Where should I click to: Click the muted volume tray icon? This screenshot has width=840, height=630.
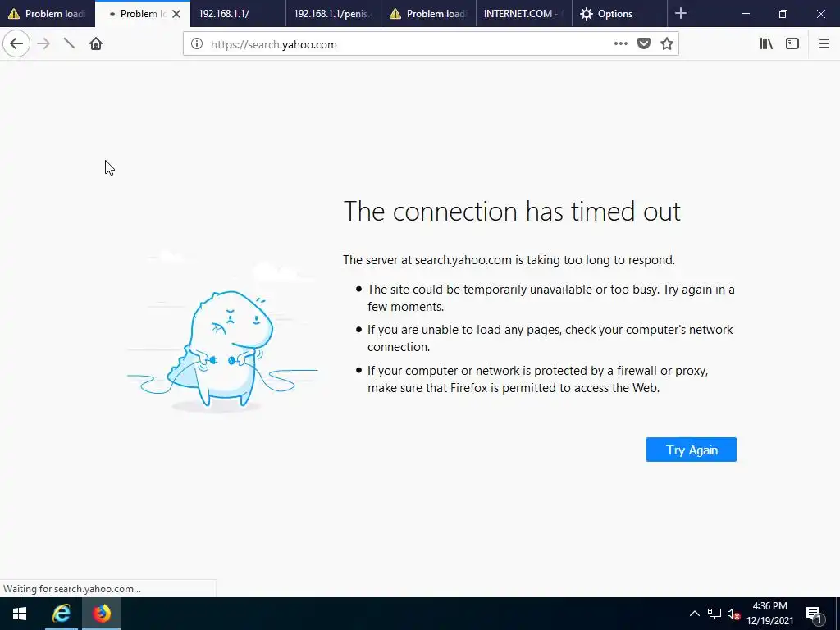(733, 614)
